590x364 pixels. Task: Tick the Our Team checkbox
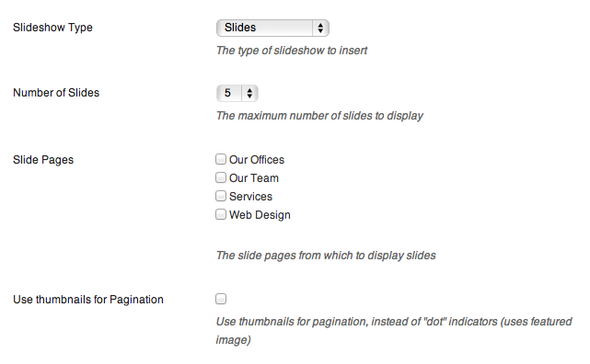(x=221, y=177)
